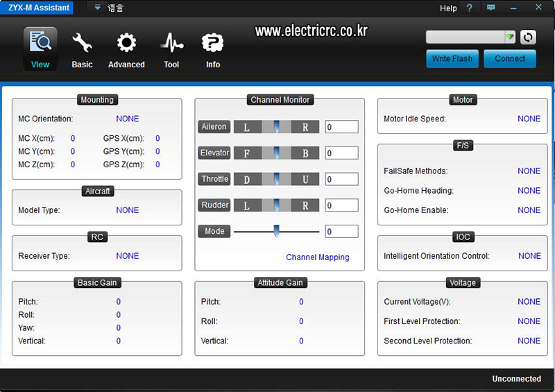Open the Channel Mapping link
The width and height of the screenshot is (555, 392).
coord(318,257)
